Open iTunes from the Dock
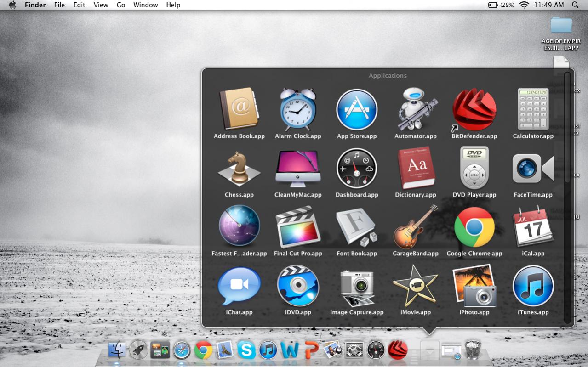The image size is (588, 367). (268, 350)
